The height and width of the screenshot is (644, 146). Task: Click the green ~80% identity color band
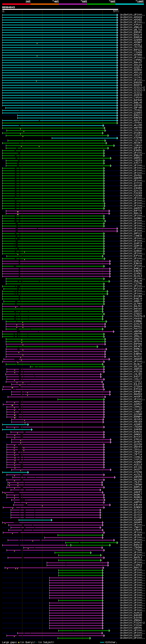click(101, 4)
